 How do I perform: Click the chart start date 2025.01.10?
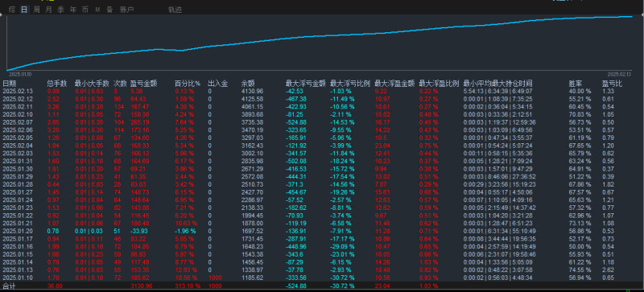tap(20, 74)
